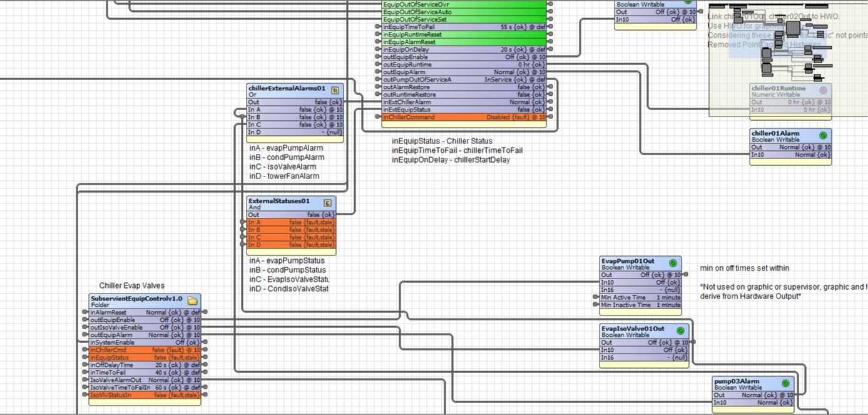The image size is (868, 415).
Task: Select the orange inChillerCommand slot row
Action: point(464,117)
